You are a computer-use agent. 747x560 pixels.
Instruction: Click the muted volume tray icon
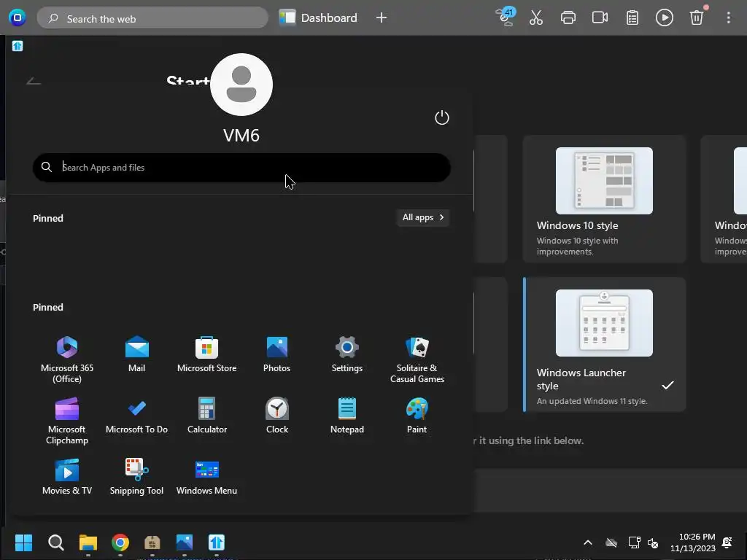[653, 542]
